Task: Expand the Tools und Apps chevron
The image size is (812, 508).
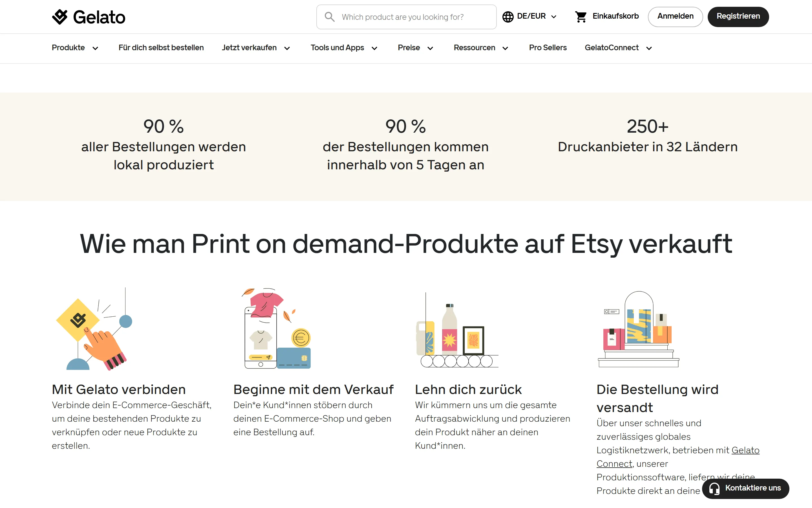Action: (374, 48)
